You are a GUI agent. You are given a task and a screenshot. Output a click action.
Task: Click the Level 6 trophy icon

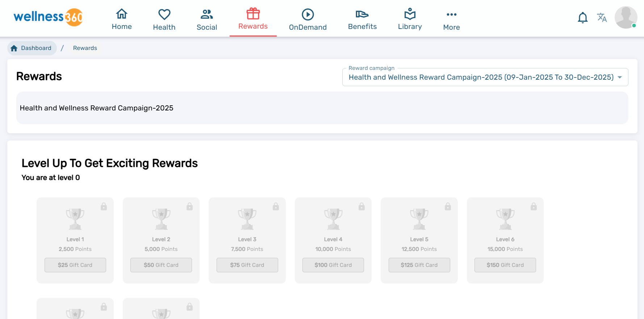pos(505,219)
